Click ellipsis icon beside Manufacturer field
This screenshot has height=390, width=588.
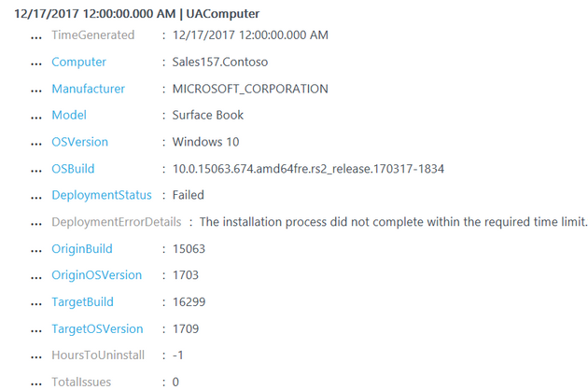36,91
